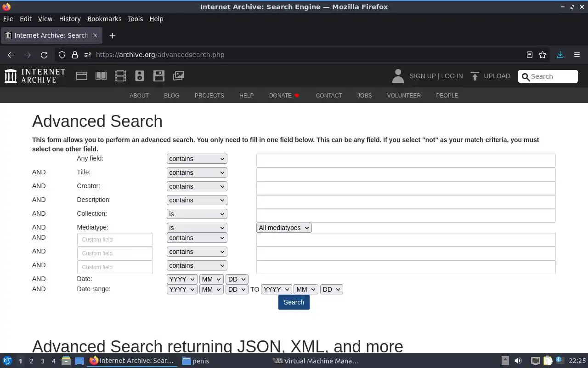Viewport: 588px width, 368px height.
Task: Click the first Custom field input
Action: pyautogui.click(x=115, y=240)
